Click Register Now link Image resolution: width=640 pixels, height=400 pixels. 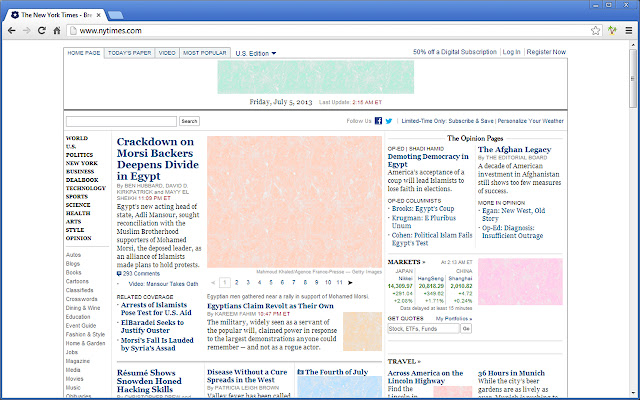(x=546, y=52)
